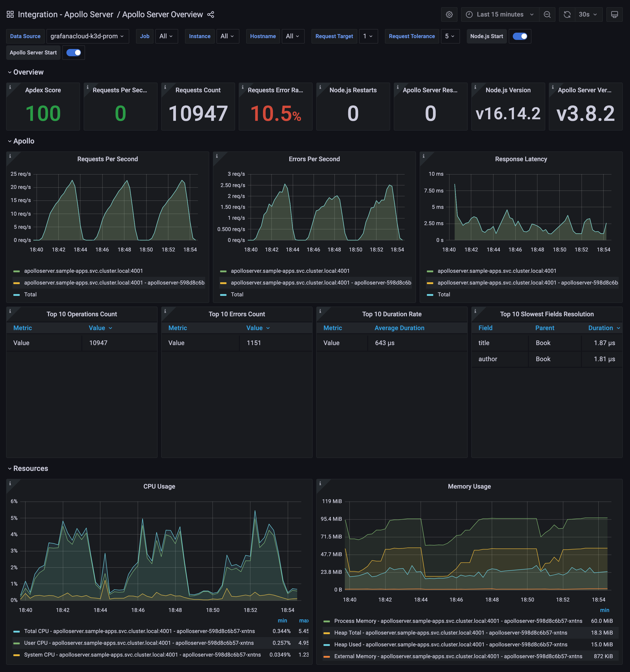The height and width of the screenshot is (672, 630).
Task: Open the Last 15 minutes time range picker
Action: pos(500,15)
